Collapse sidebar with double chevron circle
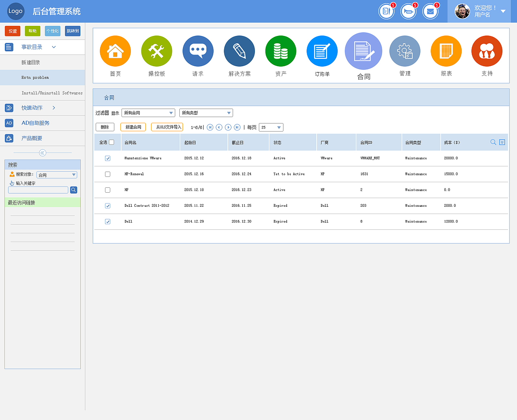 tap(42, 153)
